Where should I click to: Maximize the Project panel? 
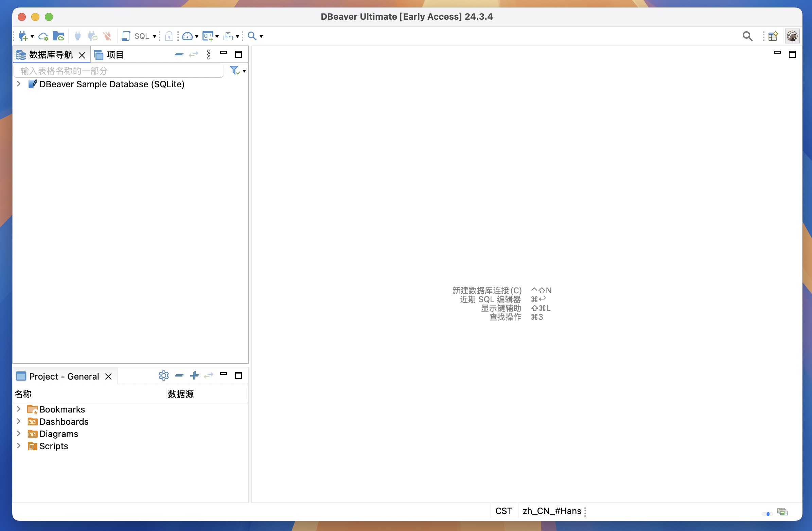click(239, 376)
